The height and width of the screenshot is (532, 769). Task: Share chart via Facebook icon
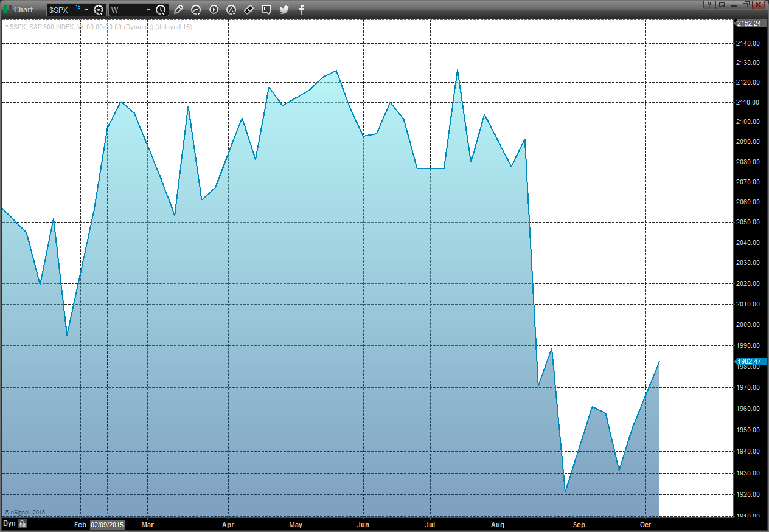coord(301,10)
